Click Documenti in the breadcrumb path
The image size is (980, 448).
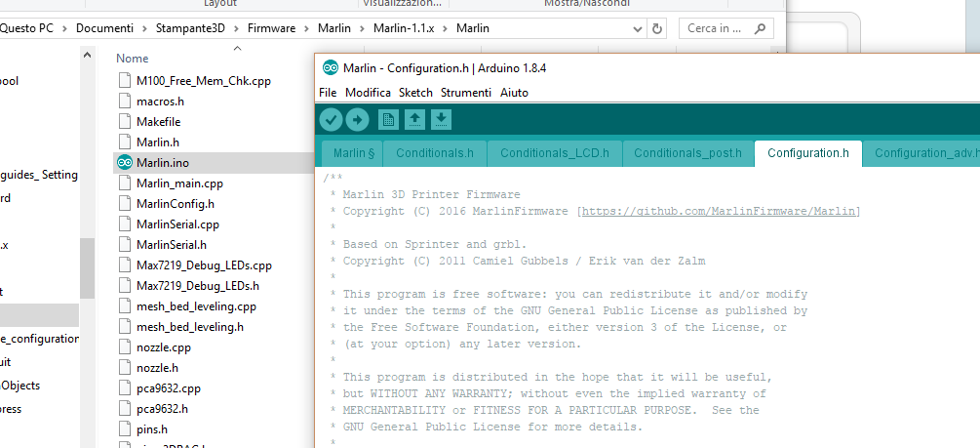[105, 28]
